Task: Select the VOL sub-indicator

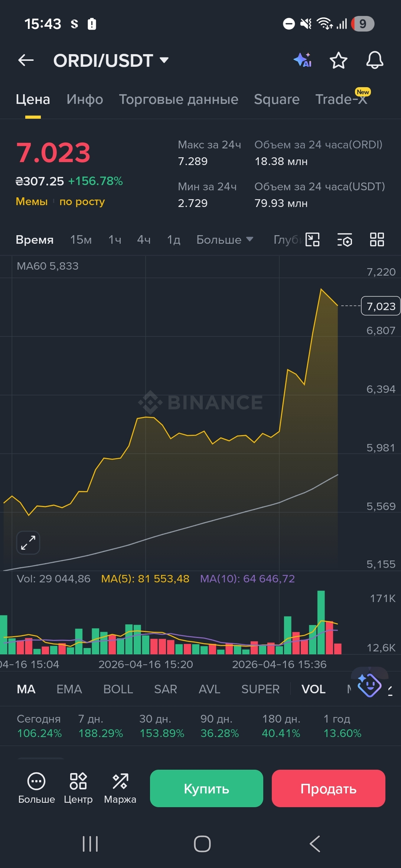Action: tap(313, 689)
